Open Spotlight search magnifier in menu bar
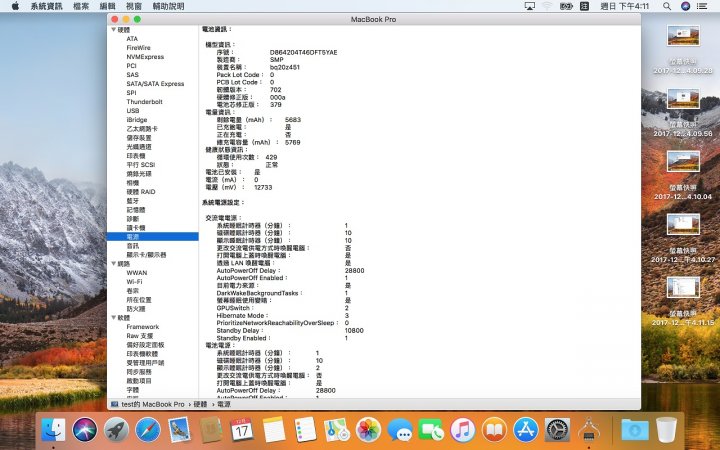This screenshot has height=450, width=720. 667,6
